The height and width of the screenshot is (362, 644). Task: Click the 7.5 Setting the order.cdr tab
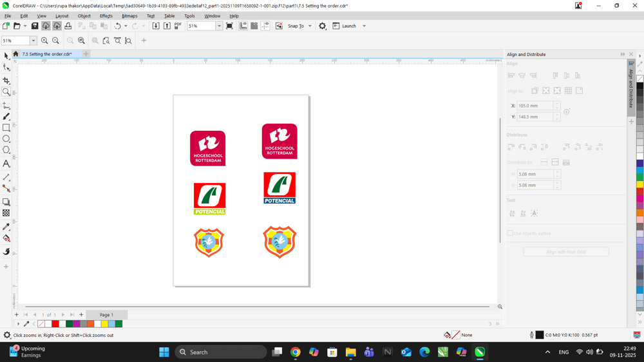tap(47, 54)
